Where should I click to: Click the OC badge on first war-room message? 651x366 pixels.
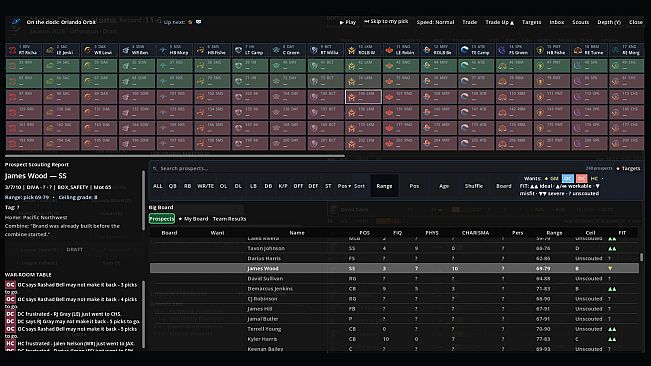point(10,285)
